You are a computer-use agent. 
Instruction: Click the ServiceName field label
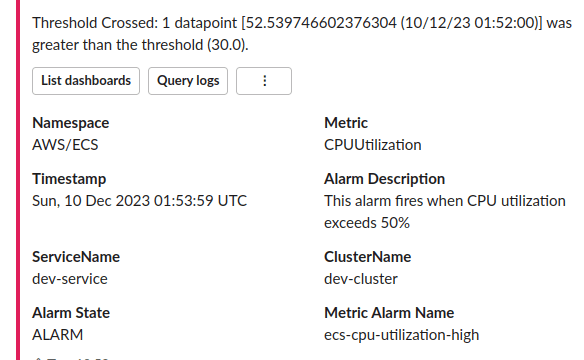pos(76,257)
